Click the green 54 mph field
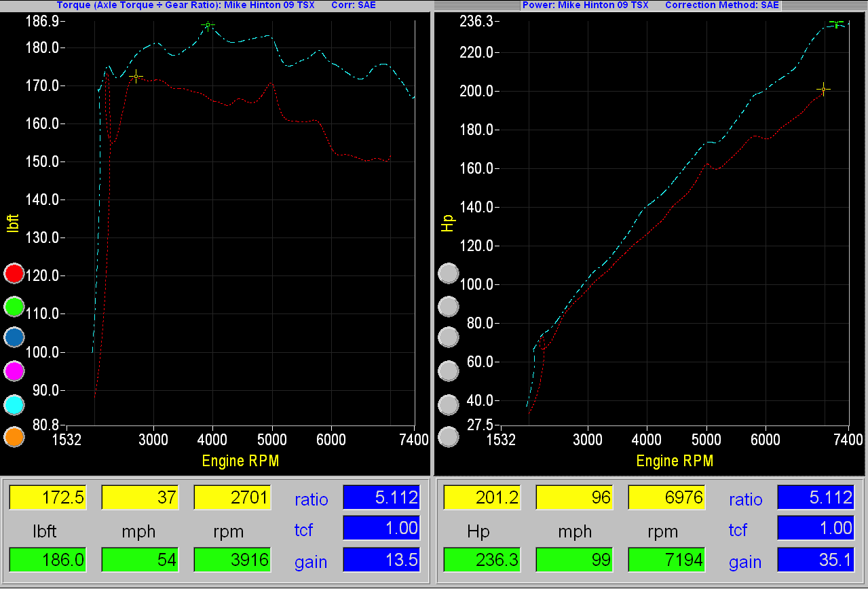The height and width of the screenshot is (589, 868). 139,560
